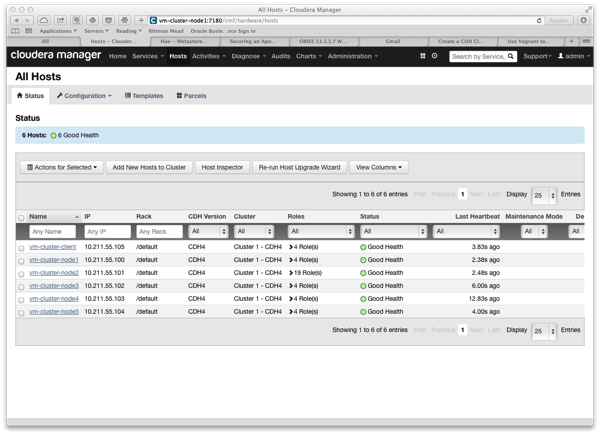Image resolution: width=600 pixels, height=435 pixels.
Task: Open the downloads icon at toolbar right end
Action: coord(584,20)
